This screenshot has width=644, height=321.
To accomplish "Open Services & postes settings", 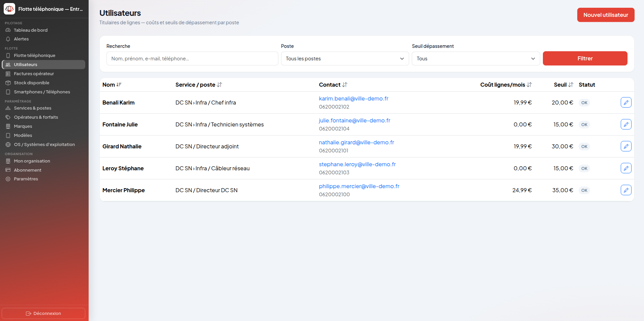I will tap(43, 108).
